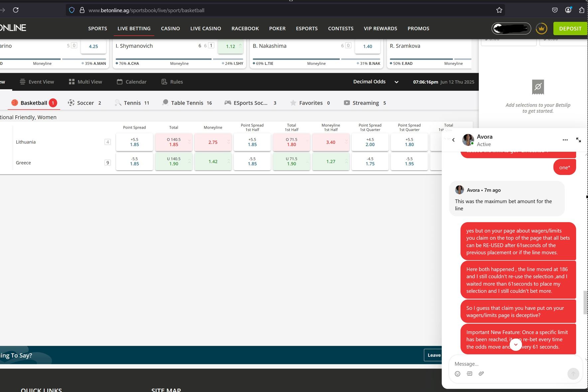588x392 pixels.
Task: Show Streaming events
Action: tap(365, 103)
